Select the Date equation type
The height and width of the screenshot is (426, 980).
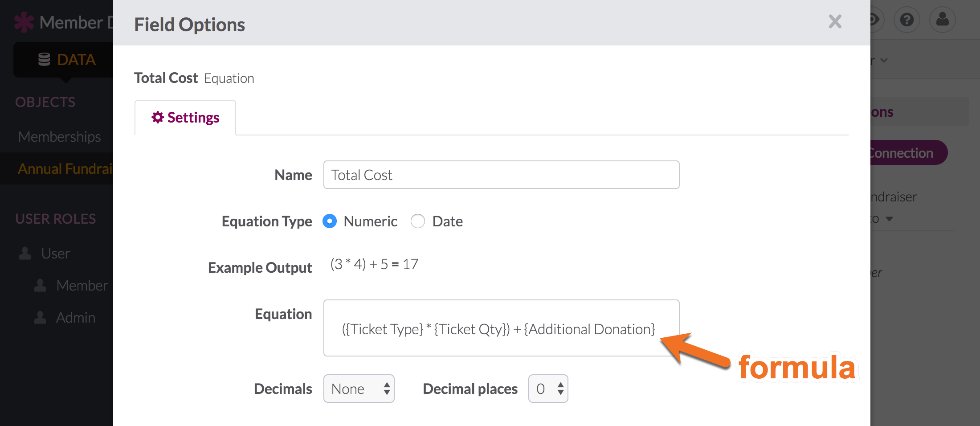(x=418, y=221)
